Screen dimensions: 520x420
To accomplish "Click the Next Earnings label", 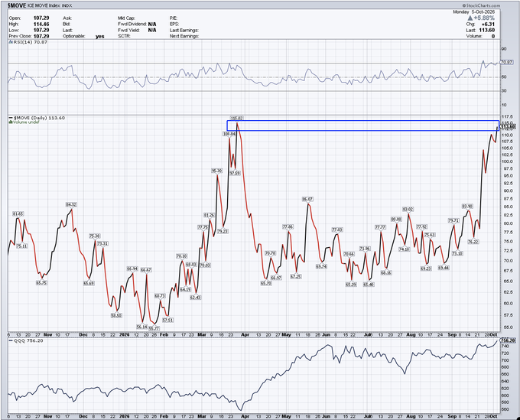I will pyautogui.click(x=184, y=36).
